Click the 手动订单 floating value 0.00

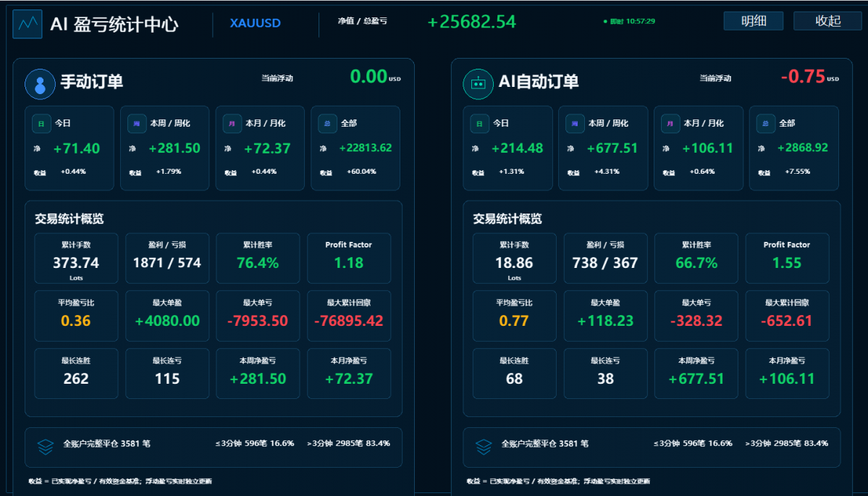(368, 77)
